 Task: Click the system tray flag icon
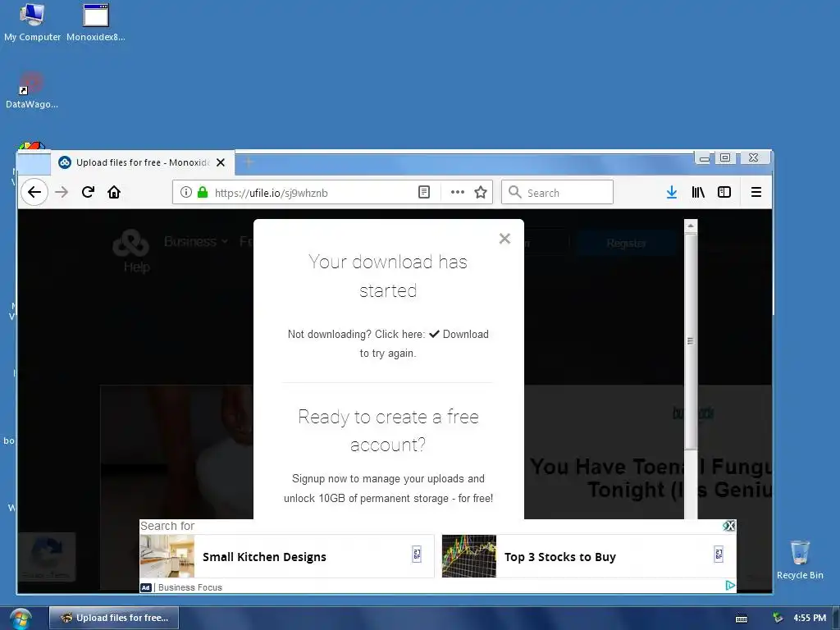click(778, 619)
